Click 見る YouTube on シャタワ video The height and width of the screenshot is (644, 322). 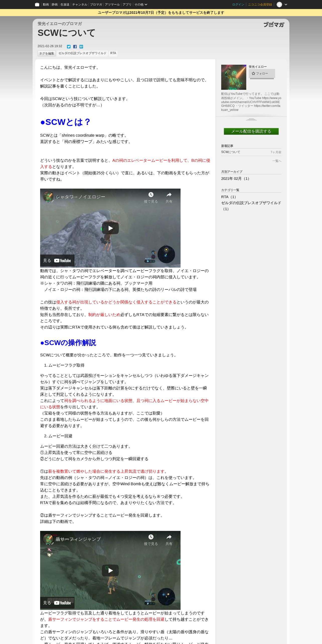(x=57, y=261)
